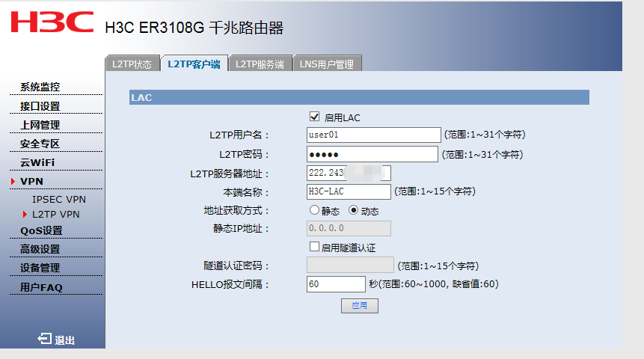Image resolution: width=644 pixels, height=359 pixels.
Task: Collapse the VPN menu section
Action: [31, 181]
